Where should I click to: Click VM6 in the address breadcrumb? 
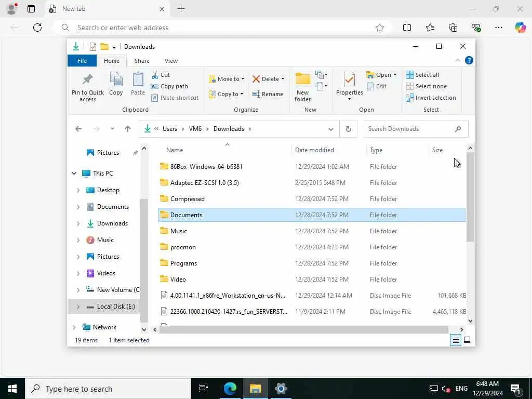pyautogui.click(x=195, y=129)
